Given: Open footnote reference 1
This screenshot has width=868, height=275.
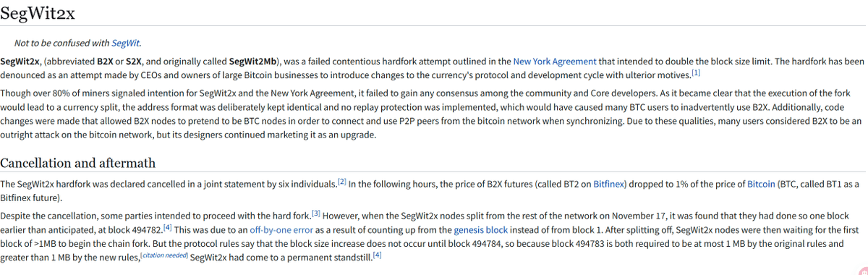Looking at the screenshot, I should 696,73.
